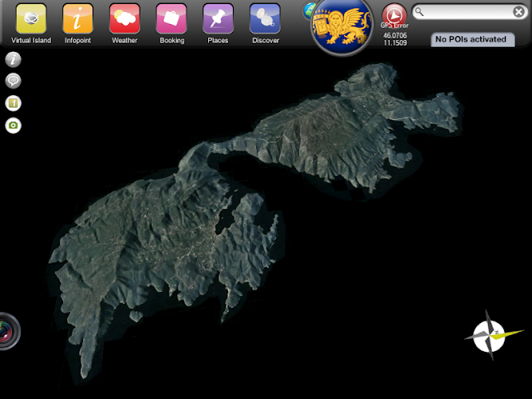Image resolution: width=532 pixels, height=399 pixels.
Task: Show the Places pin menu
Action: click(218, 18)
